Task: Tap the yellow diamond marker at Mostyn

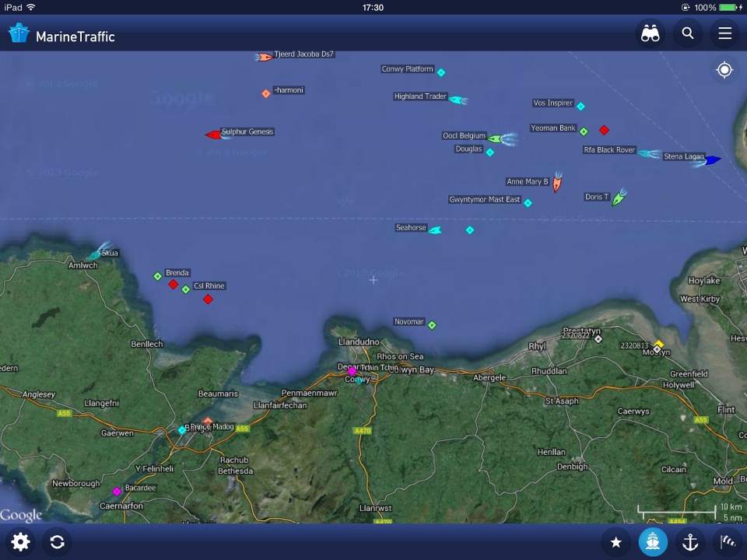Action: [x=658, y=344]
